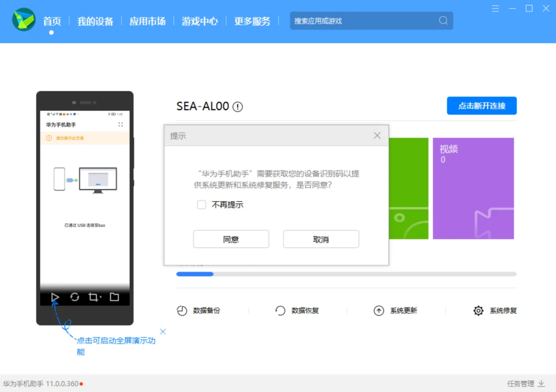Viewport: 556px width, 392px height.
Task: Click the blue progress bar
Action: click(195, 274)
